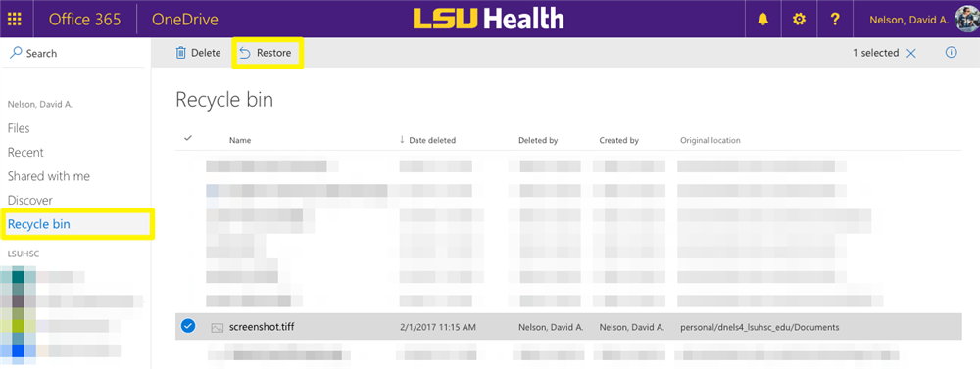
Task: Click the user profile picture
Action: (968, 20)
